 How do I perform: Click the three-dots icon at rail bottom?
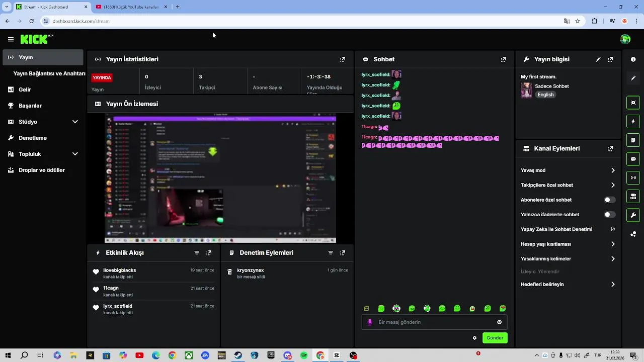coord(633,234)
